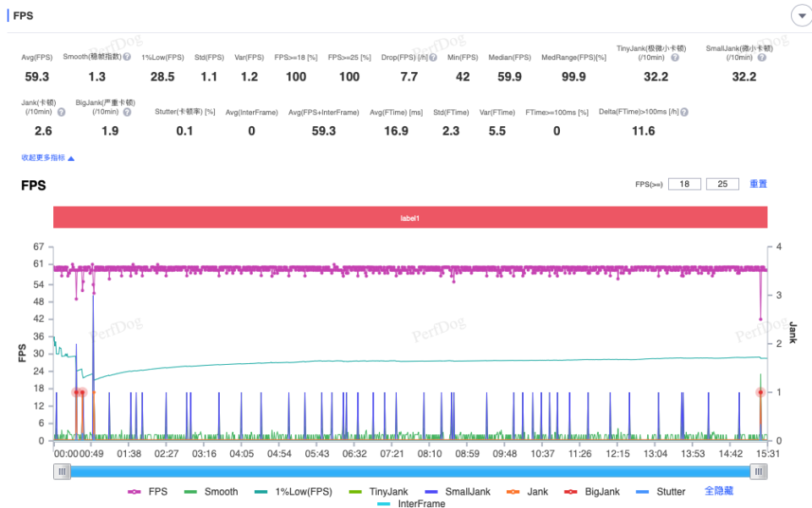
Task: Toggle Jank series in the legend
Action: (x=527, y=491)
